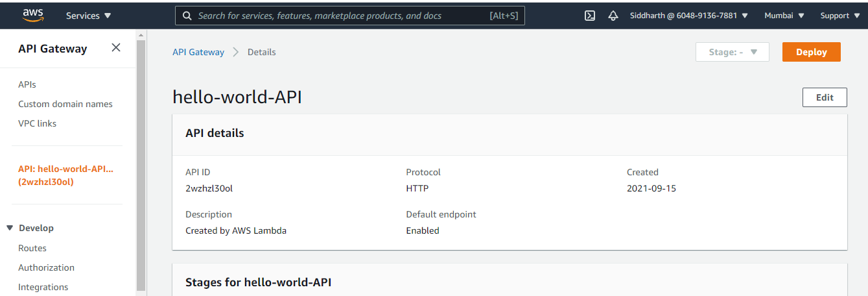Open the CloudShell terminal icon
The width and height of the screenshot is (868, 296).
coord(590,16)
